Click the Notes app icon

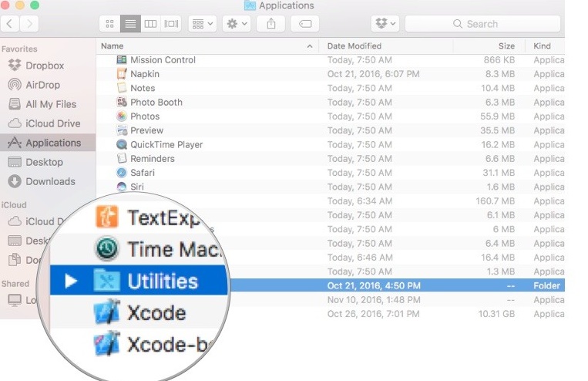tap(122, 88)
